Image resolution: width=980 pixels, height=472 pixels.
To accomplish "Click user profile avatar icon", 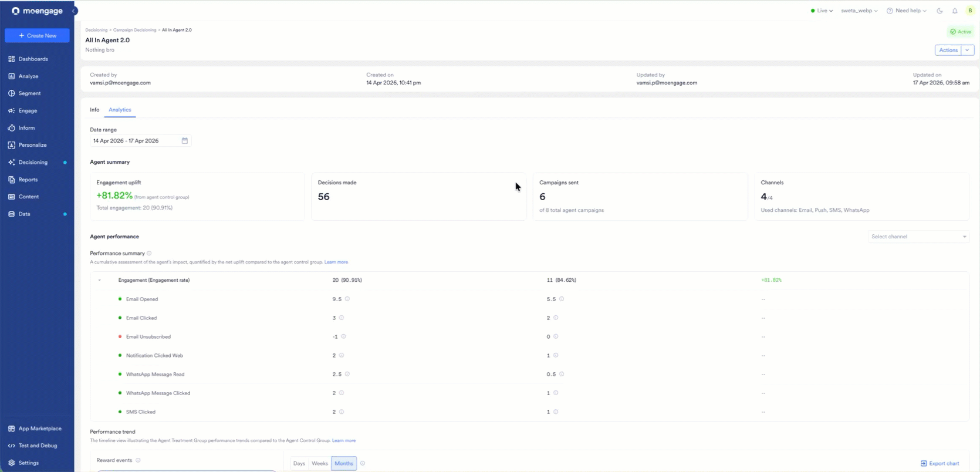I will pyautogui.click(x=970, y=11).
